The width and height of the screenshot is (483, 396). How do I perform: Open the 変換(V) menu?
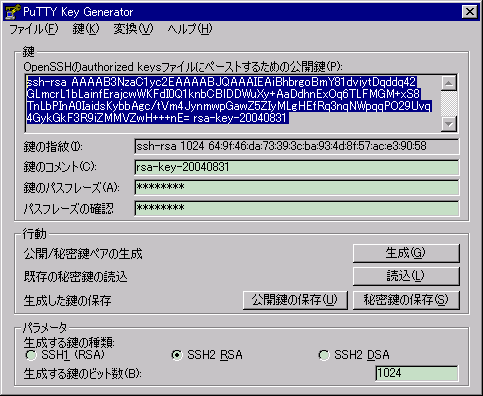coord(133,29)
